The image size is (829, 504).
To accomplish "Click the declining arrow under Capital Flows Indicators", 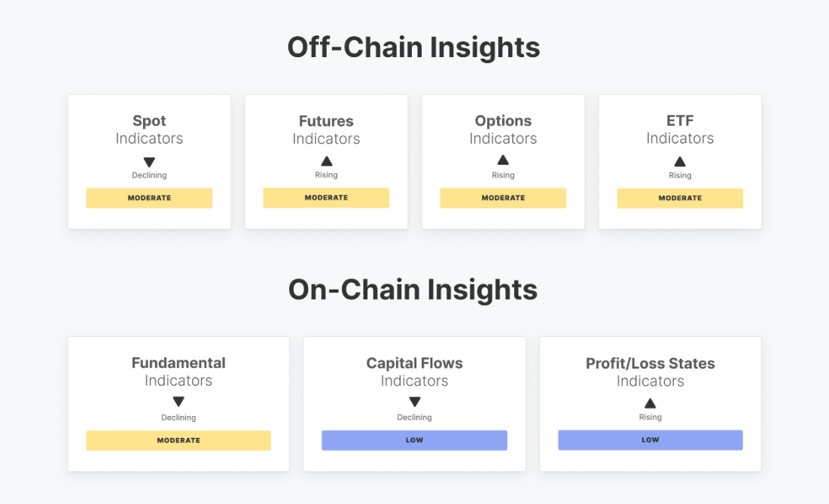I will point(414,402).
